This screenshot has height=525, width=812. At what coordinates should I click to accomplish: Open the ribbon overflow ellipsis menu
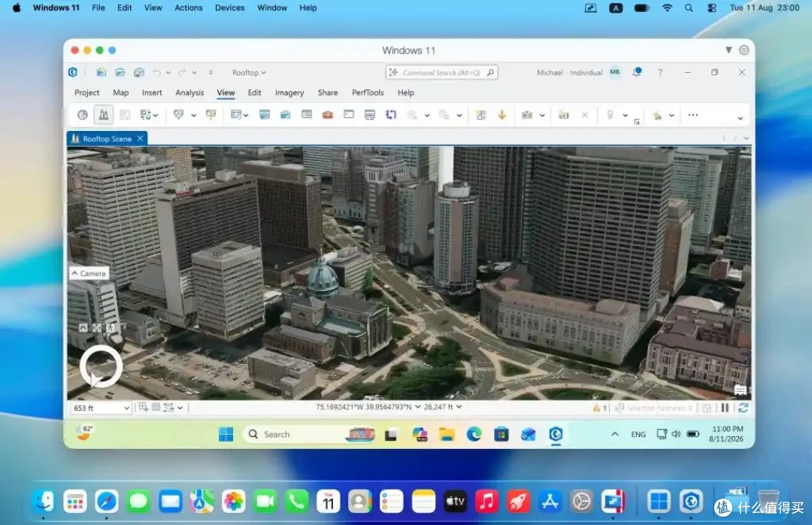pyautogui.click(x=693, y=115)
